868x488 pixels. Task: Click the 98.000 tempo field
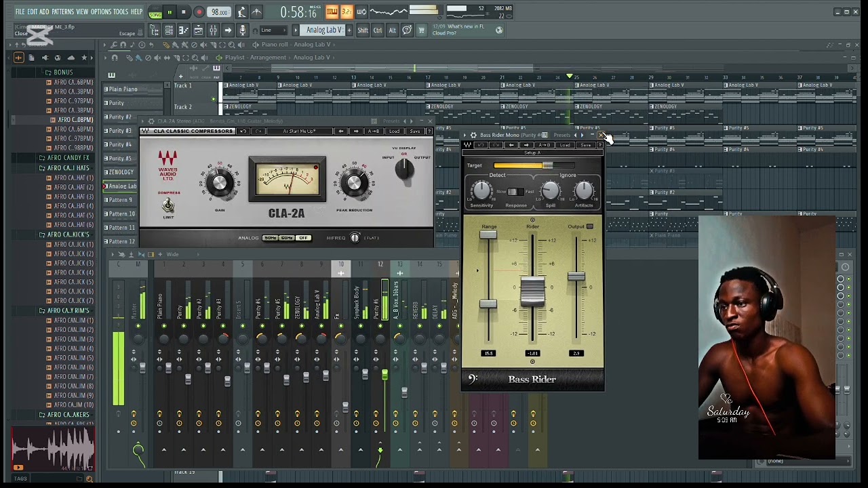(x=219, y=12)
